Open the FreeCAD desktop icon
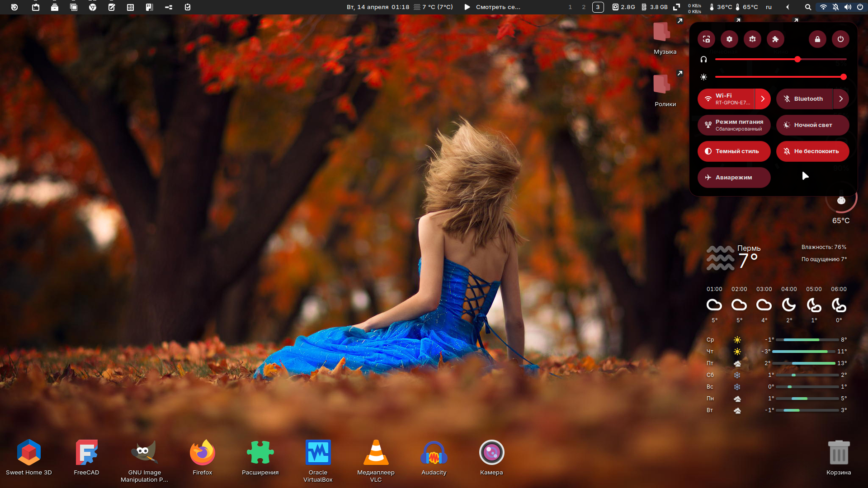 click(x=86, y=453)
